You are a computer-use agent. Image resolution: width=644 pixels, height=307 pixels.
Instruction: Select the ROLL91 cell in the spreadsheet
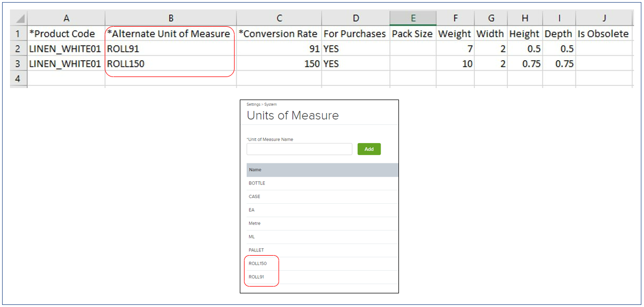point(171,49)
